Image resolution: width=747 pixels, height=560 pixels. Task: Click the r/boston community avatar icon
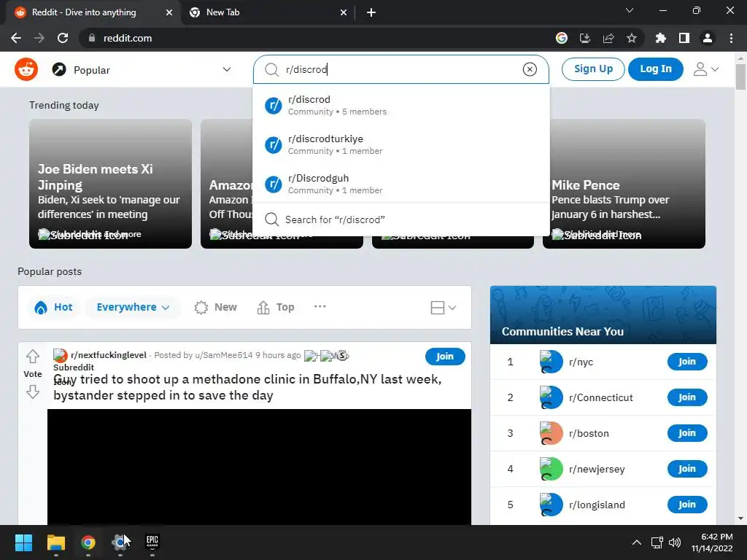click(x=551, y=433)
